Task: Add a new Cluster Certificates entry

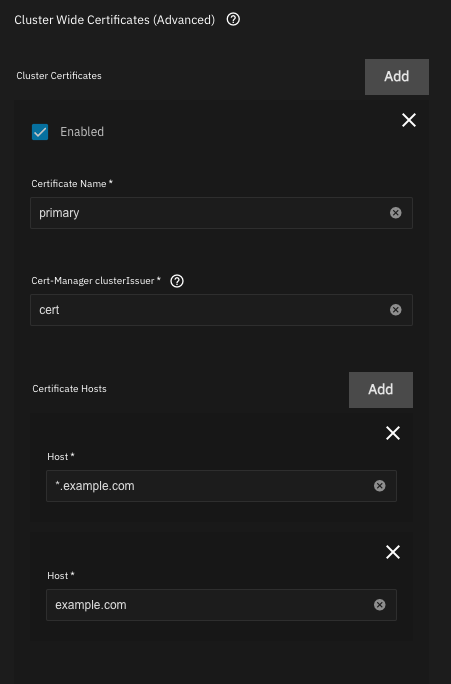Action: (x=397, y=77)
